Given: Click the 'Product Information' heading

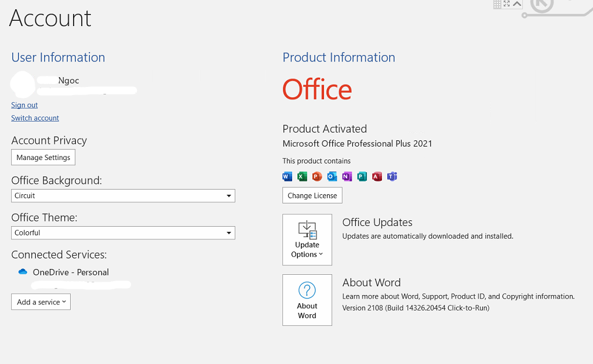Looking at the screenshot, I should pyautogui.click(x=339, y=57).
